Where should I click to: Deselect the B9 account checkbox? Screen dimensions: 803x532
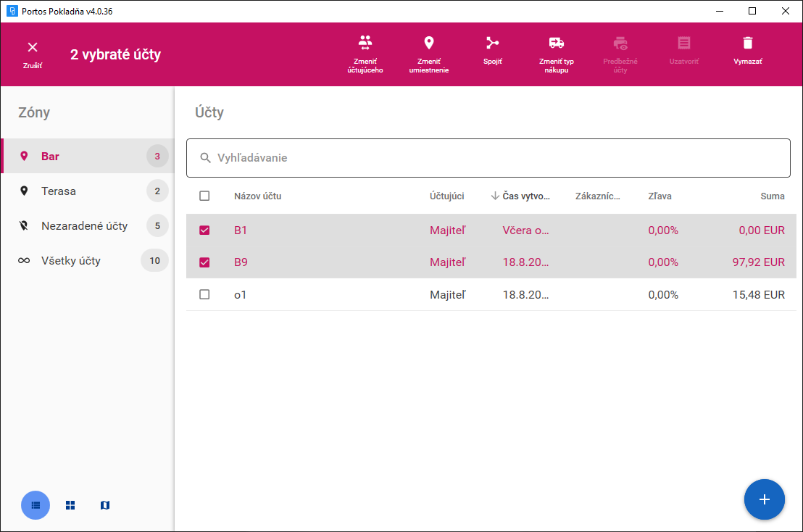[x=204, y=262]
